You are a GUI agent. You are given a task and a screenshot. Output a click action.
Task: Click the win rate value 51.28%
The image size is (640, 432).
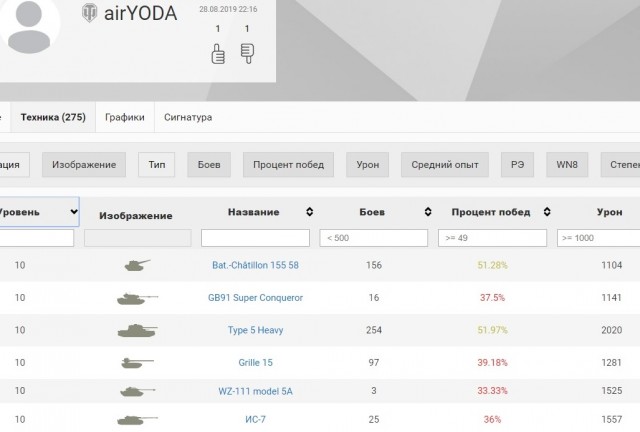coord(493,265)
